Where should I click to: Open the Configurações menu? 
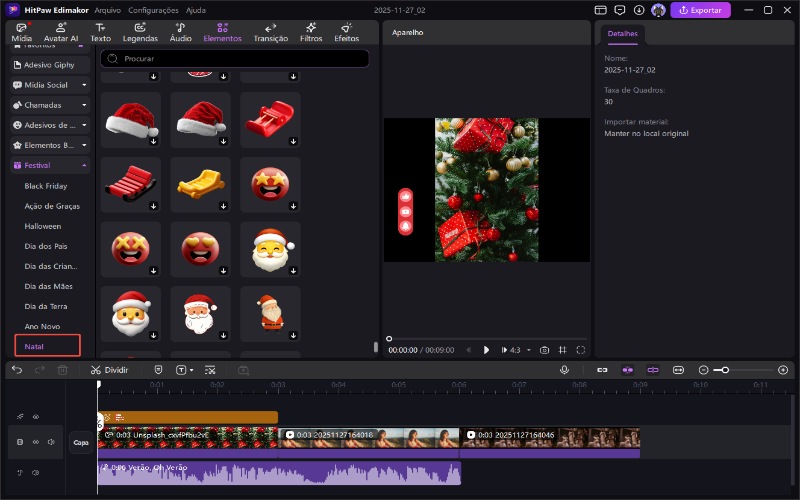pyautogui.click(x=153, y=10)
